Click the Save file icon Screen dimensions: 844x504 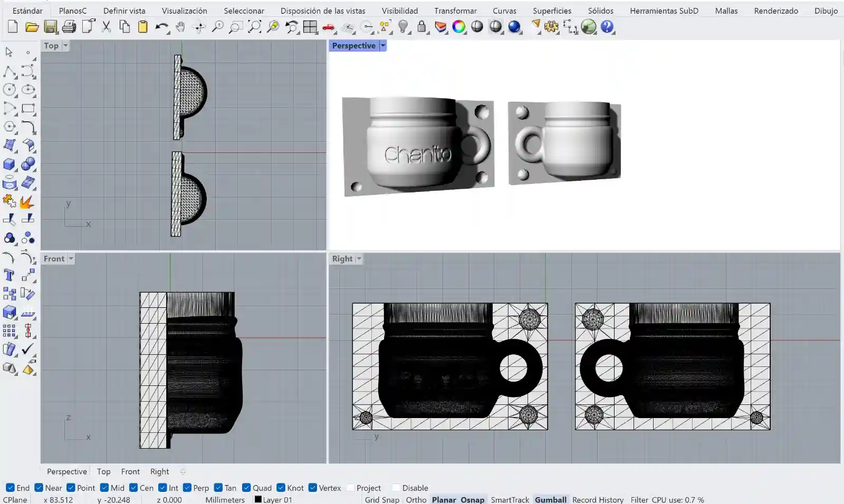click(50, 27)
